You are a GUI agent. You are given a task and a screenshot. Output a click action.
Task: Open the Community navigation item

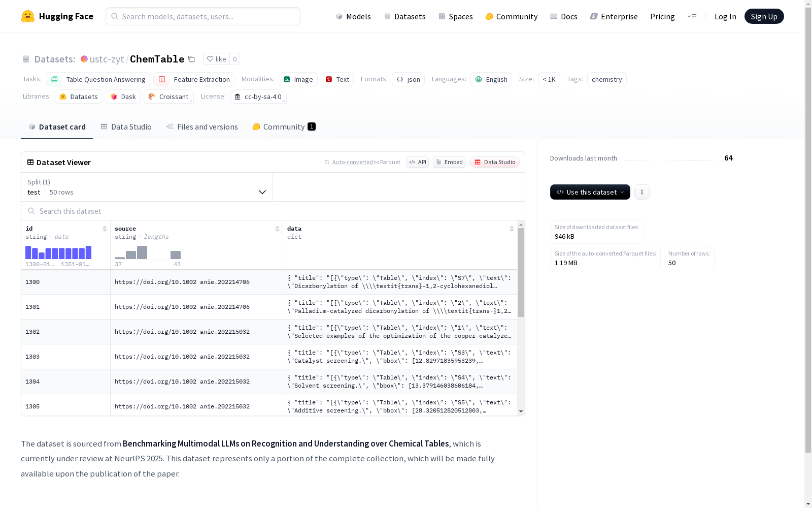pos(512,16)
